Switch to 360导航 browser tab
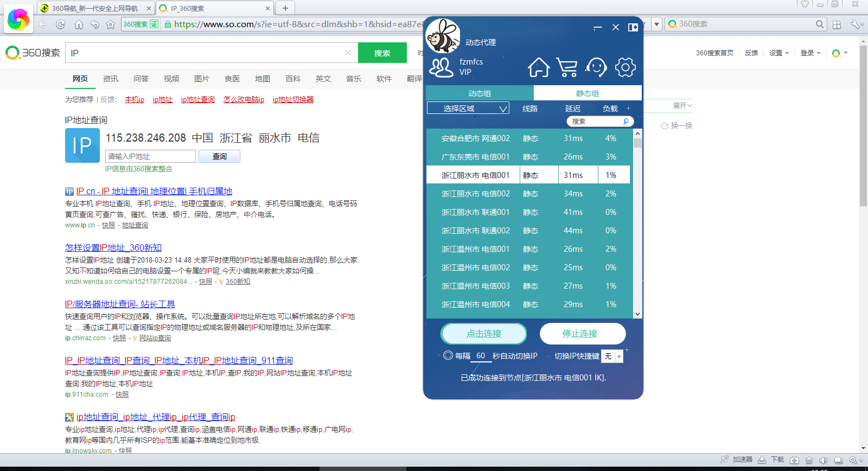 tap(95, 8)
